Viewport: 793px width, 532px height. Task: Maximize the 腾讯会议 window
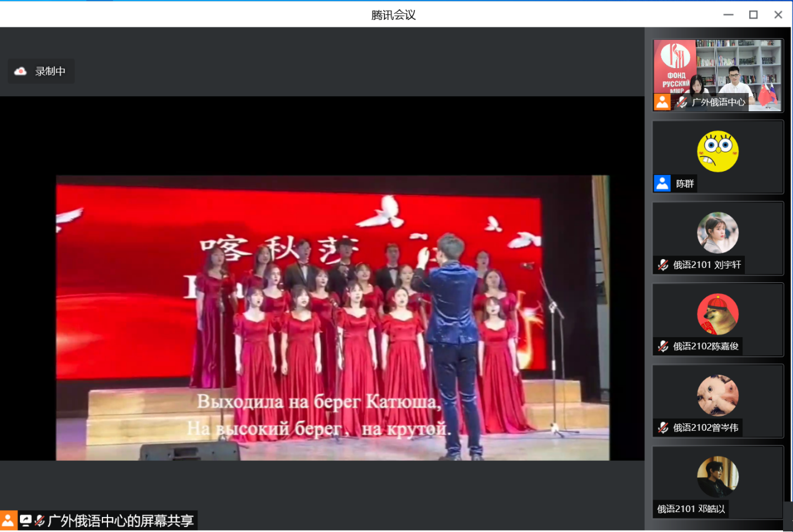753,14
